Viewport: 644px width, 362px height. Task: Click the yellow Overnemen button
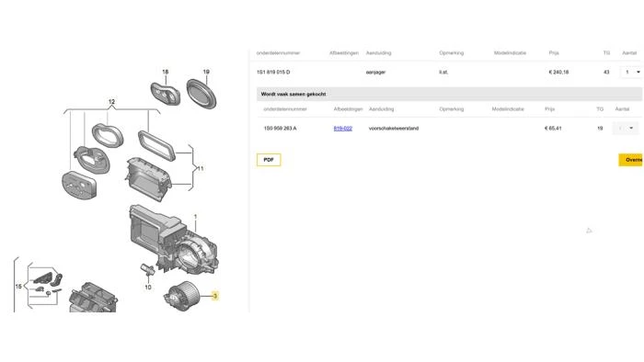click(631, 160)
